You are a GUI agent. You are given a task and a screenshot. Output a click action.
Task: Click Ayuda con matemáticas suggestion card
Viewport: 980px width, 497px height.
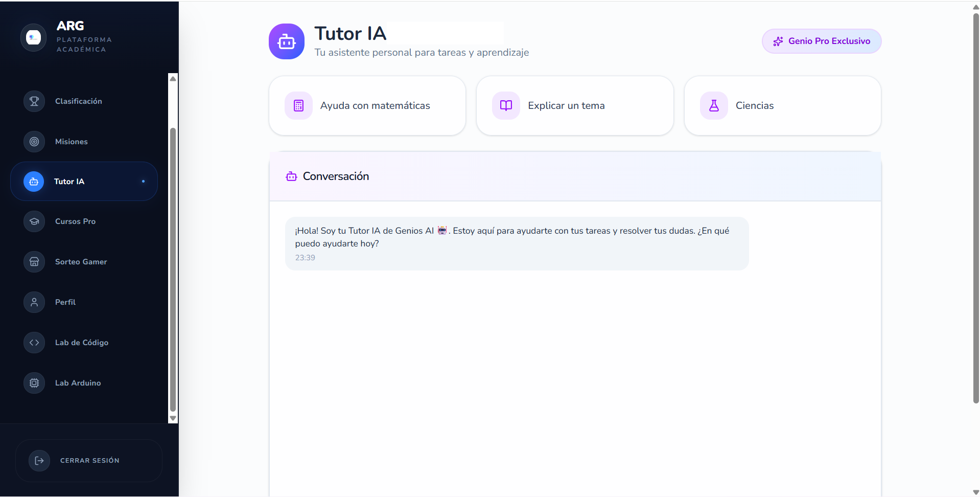(x=367, y=105)
